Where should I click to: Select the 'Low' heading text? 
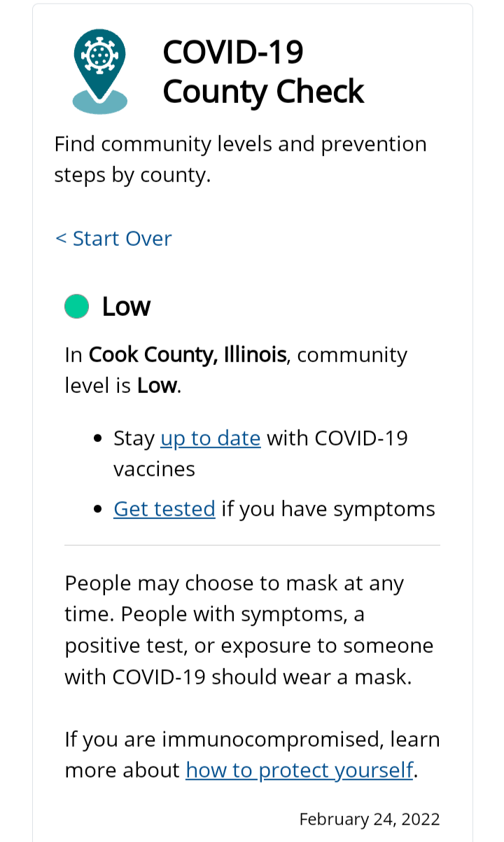(x=126, y=306)
